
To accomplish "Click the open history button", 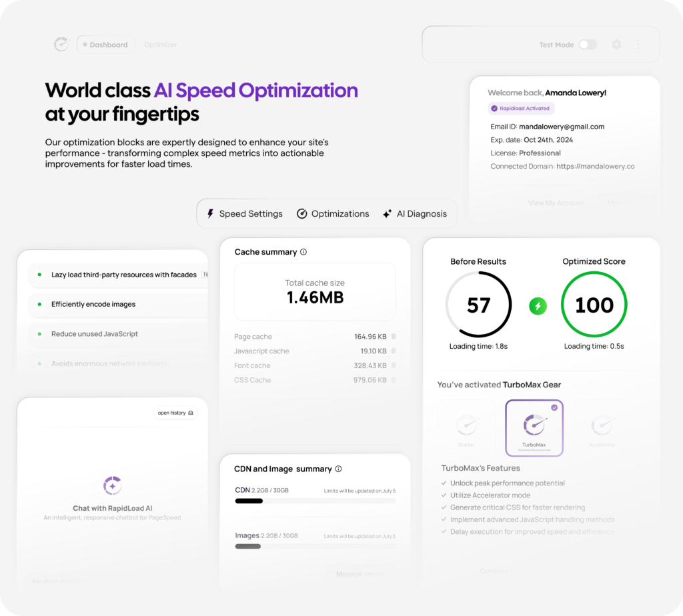I will click(x=175, y=413).
